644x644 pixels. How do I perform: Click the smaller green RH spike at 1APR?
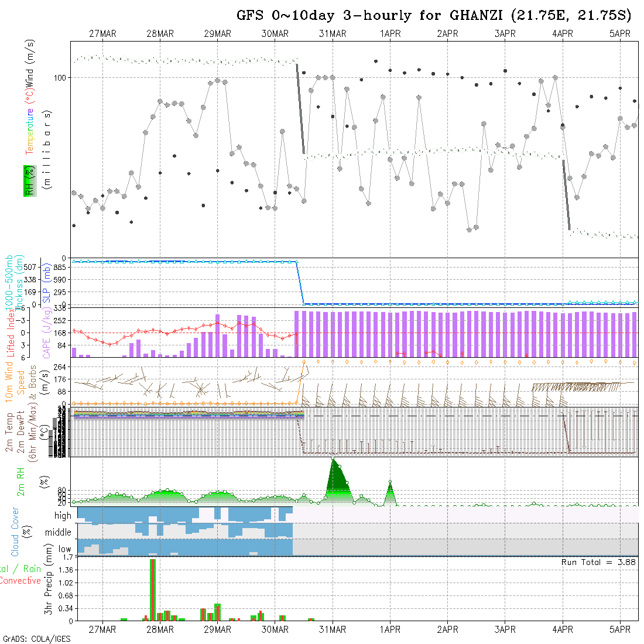pos(390,493)
